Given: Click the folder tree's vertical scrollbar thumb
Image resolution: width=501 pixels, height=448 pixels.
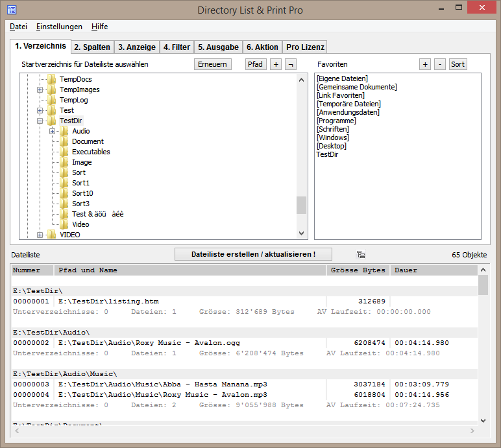Looking at the screenshot, I should pos(301,205).
